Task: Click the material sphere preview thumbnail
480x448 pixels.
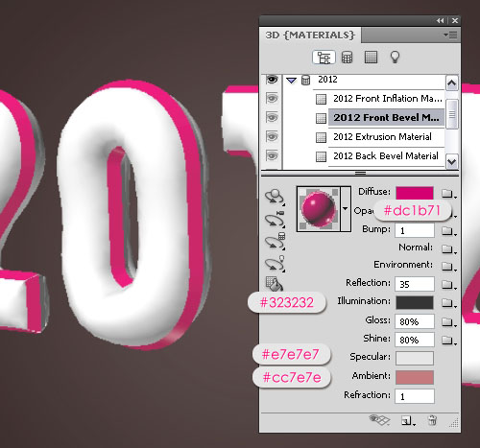Action: click(x=319, y=209)
